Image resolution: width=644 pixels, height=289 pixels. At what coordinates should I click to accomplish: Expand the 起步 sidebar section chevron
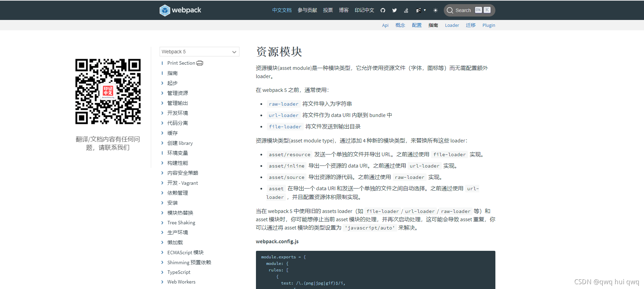(x=162, y=83)
